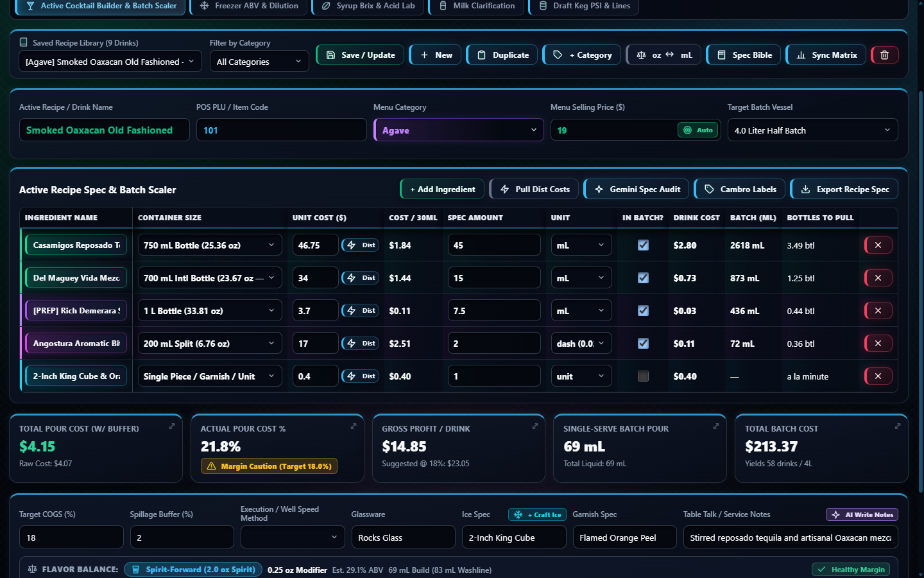The height and width of the screenshot is (578, 924).
Task: Open Milk Clarification tab
Action: click(x=476, y=6)
